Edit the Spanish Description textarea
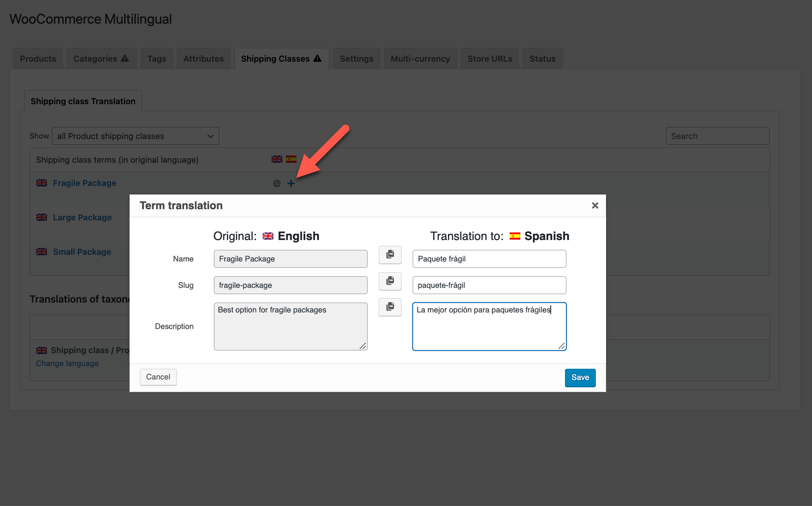812x506 pixels. pyautogui.click(x=490, y=326)
